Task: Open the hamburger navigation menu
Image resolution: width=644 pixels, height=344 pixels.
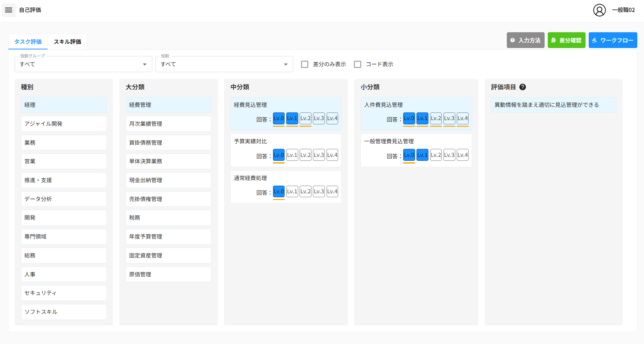Action: (x=9, y=10)
